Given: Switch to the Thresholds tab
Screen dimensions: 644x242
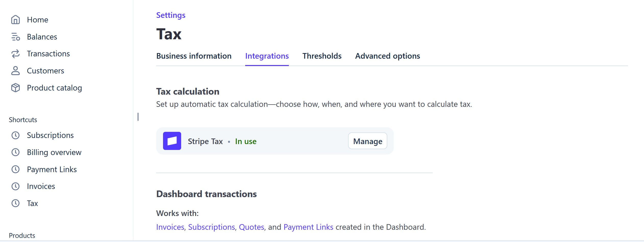Looking at the screenshot, I should pos(322,56).
